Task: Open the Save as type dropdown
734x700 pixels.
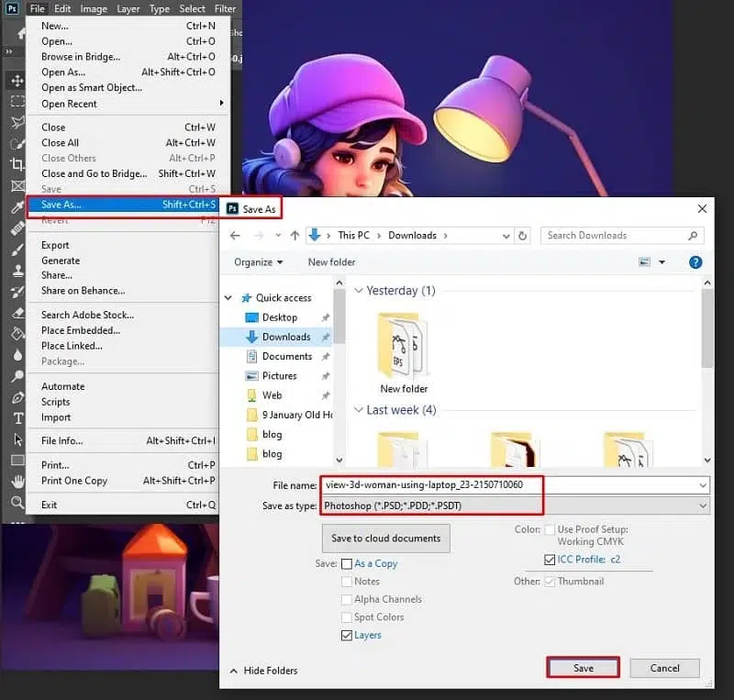Action: coord(702,506)
